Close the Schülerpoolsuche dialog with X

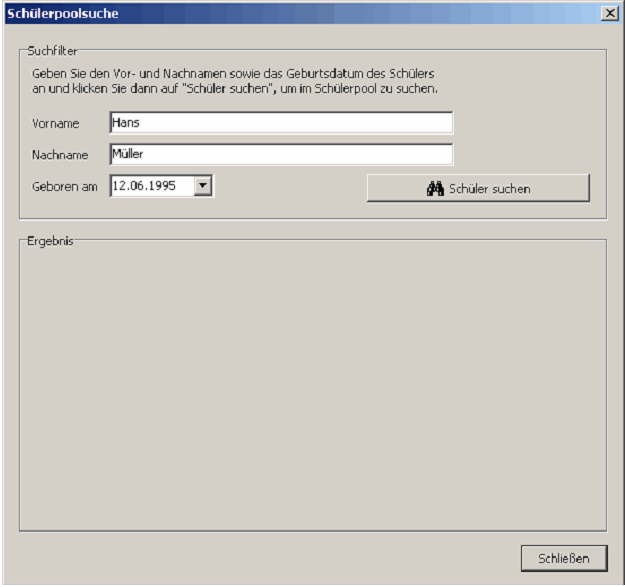point(610,13)
